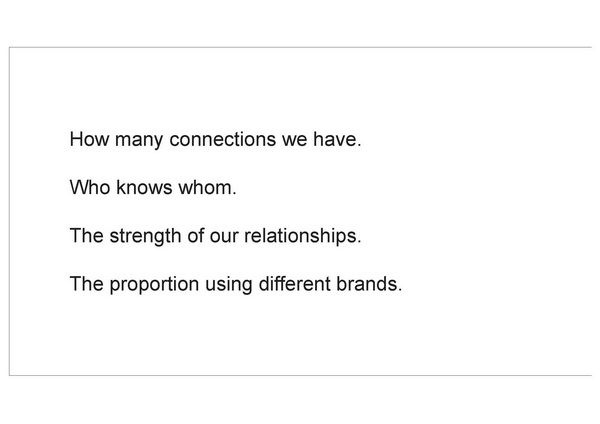Click the word 'have' ending the first line
Image resolution: width=600 pixels, height=424 pixels.
tap(335, 139)
